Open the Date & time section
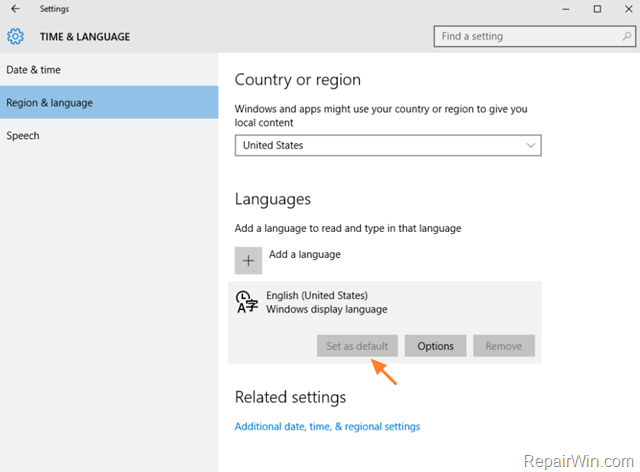 click(x=109, y=70)
